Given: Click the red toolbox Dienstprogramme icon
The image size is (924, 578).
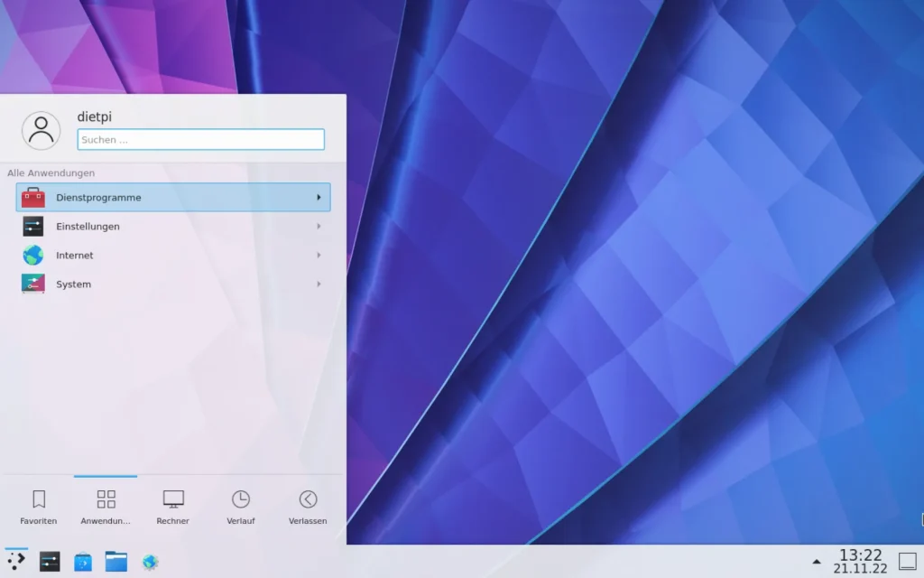Looking at the screenshot, I should tap(33, 198).
